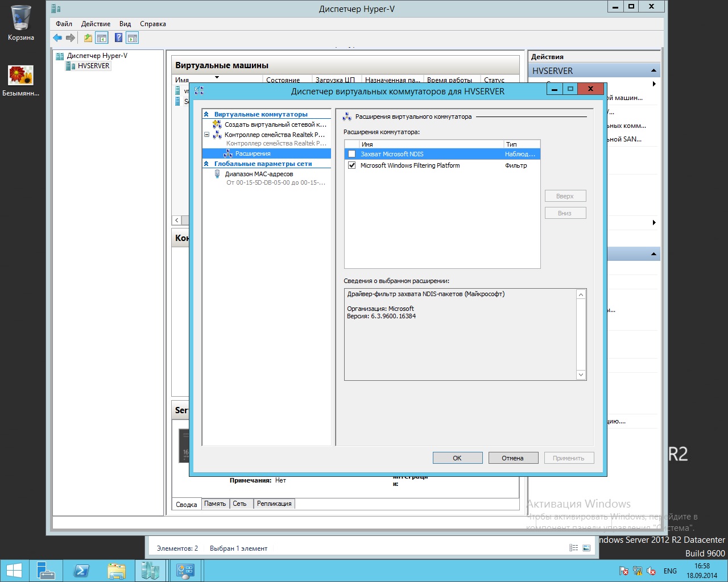This screenshot has width=728, height=582.
Task: Click the muted volume tray icon
Action: [x=651, y=571]
